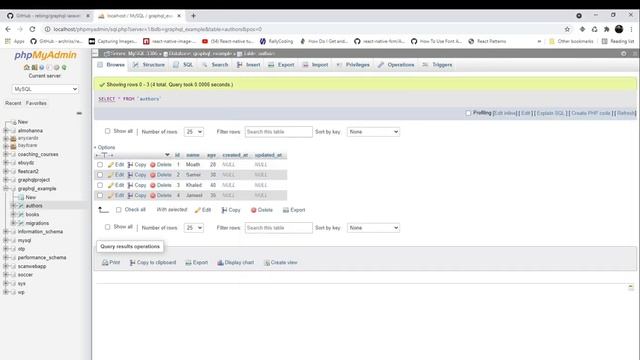Switch to the Structure tab
Viewport: 640px width, 360px height.
(149, 65)
